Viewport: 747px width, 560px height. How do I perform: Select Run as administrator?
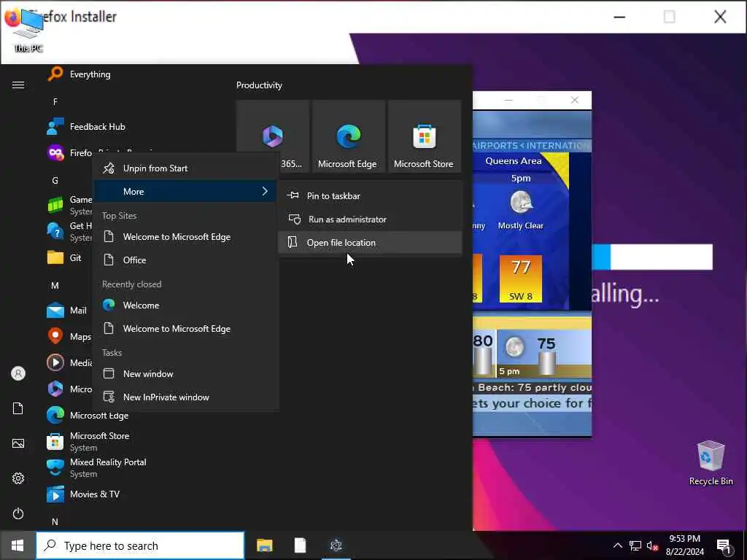click(x=370, y=219)
